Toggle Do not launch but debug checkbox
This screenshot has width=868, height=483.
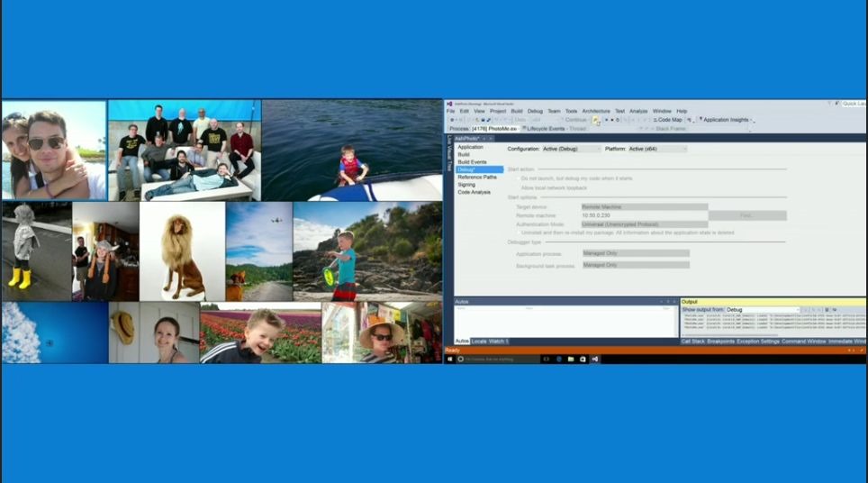(518, 178)
